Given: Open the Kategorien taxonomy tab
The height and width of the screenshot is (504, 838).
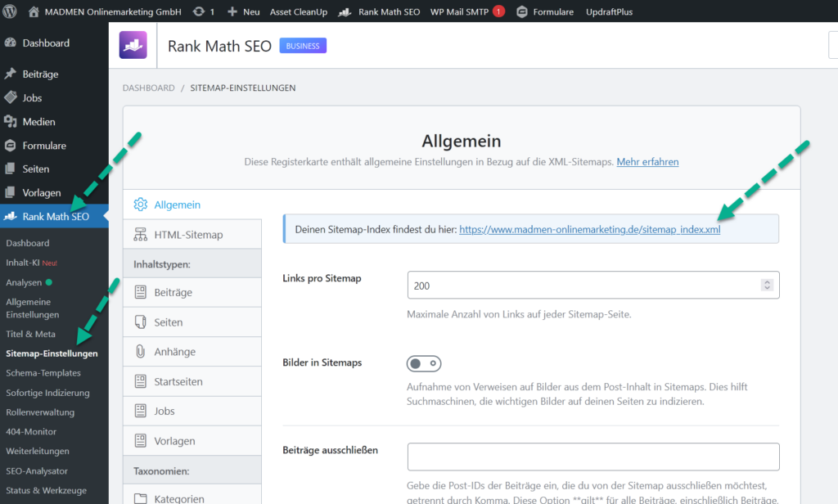Looking at the screenshot, I should [x=192, y=496].
